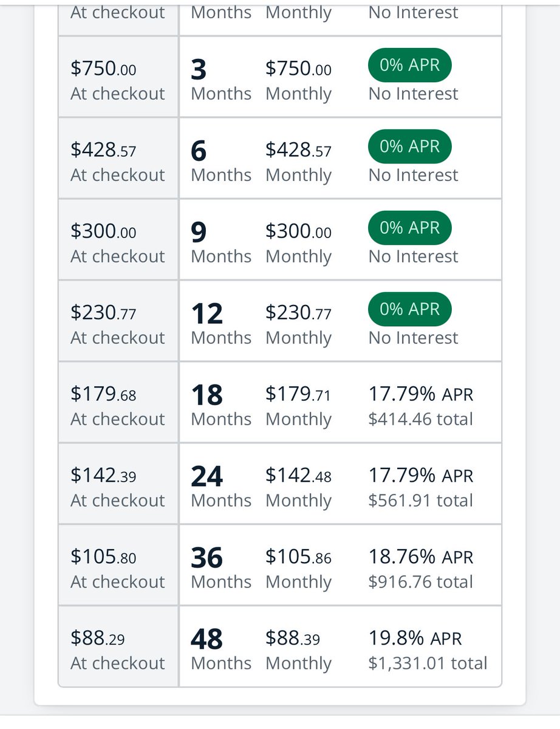Pick the 48 Months financing option
Screen dimensions: 560x729
[280, 646]
